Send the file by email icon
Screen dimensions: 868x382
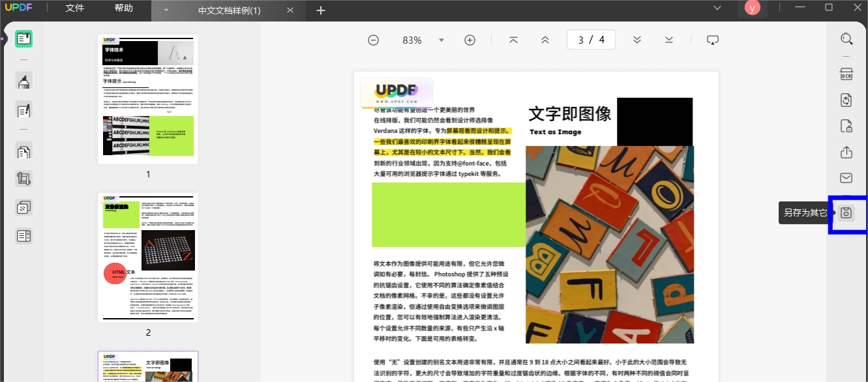(846, 178)
